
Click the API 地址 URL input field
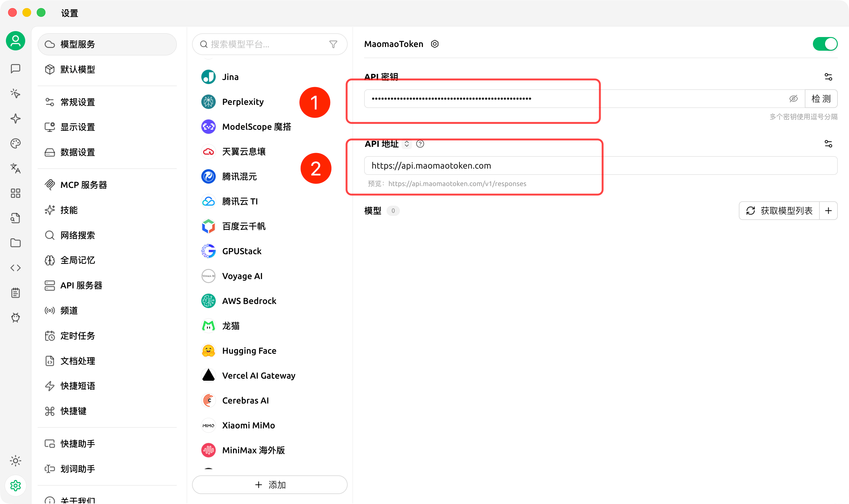pos(601,166)
